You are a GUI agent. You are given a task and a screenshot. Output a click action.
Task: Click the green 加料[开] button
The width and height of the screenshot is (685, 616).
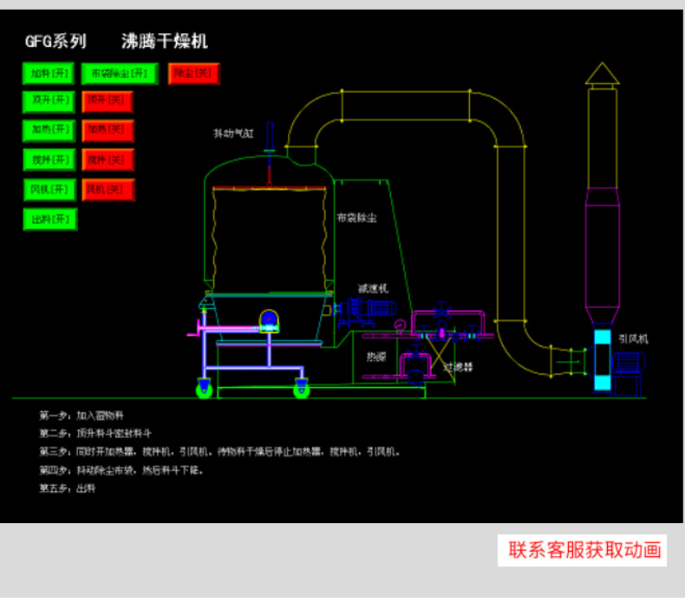pos(49,74)
